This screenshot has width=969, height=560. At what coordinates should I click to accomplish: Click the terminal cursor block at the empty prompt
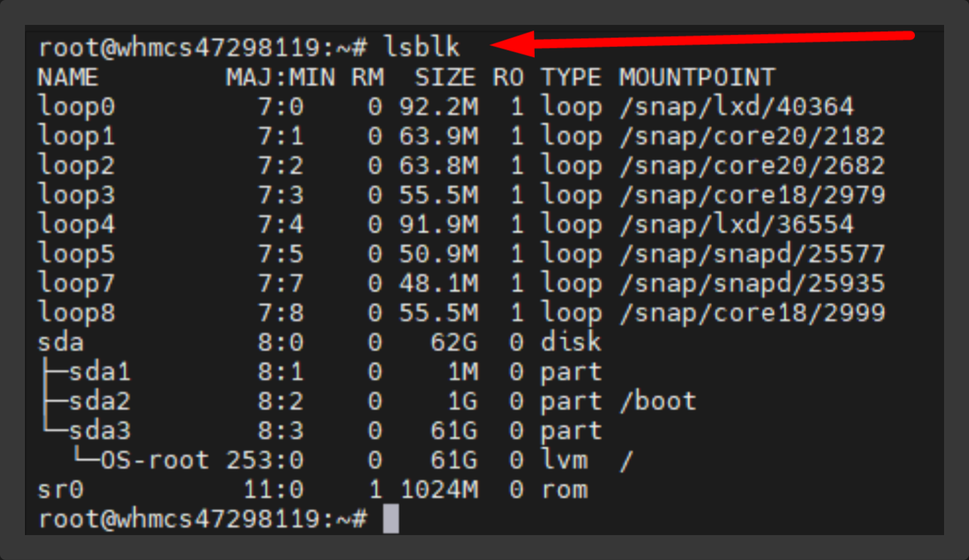pos(391,519)
